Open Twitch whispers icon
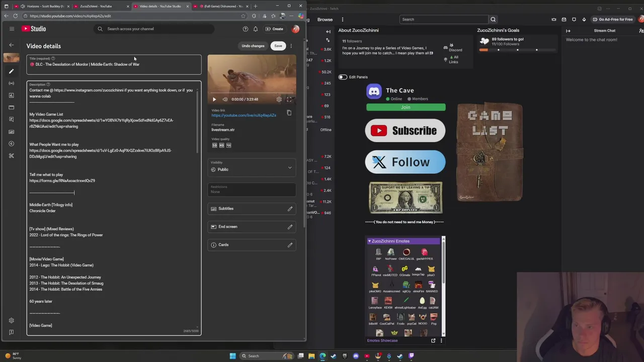The width and height of the screenshot is (644, 362). (x=574, y=20)
